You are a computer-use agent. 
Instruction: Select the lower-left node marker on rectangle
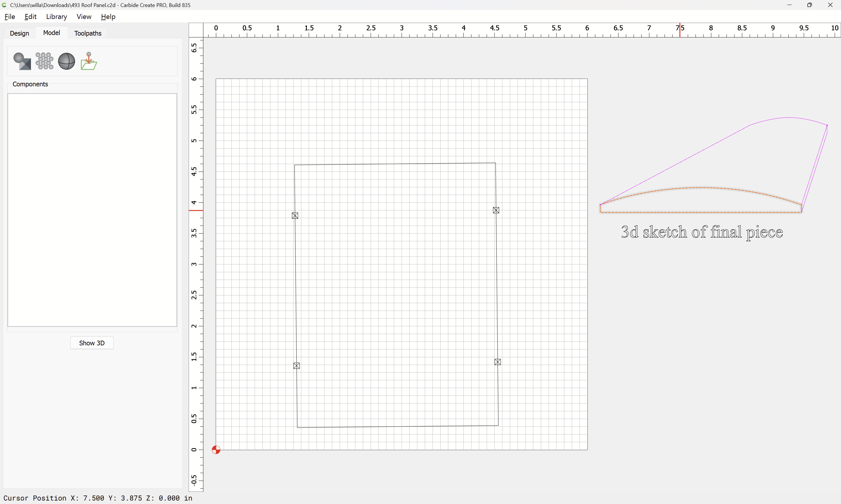pos(296,366)
